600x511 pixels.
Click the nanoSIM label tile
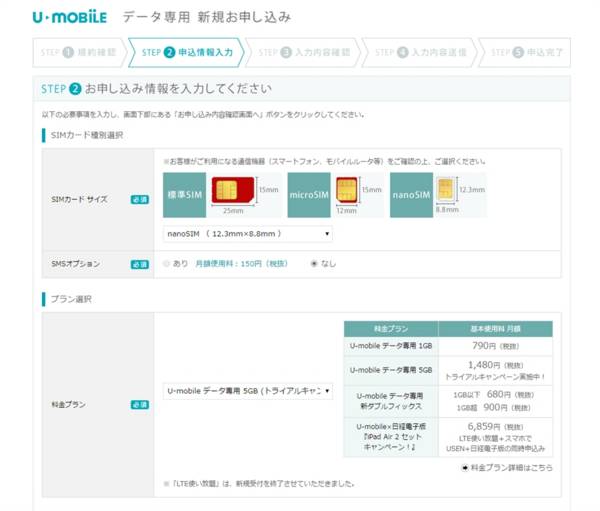(x=411, y=195)
